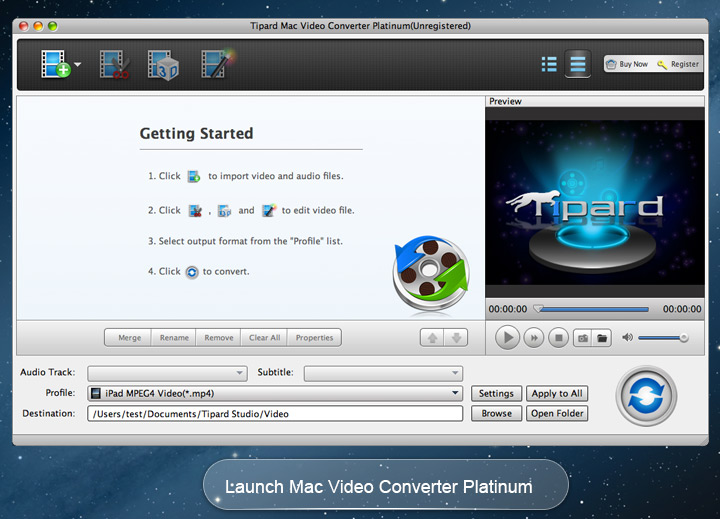The height and width of the screenshot is (519, 720).
Task: Click the Open Folder button
Action: (x=557, y=413)
